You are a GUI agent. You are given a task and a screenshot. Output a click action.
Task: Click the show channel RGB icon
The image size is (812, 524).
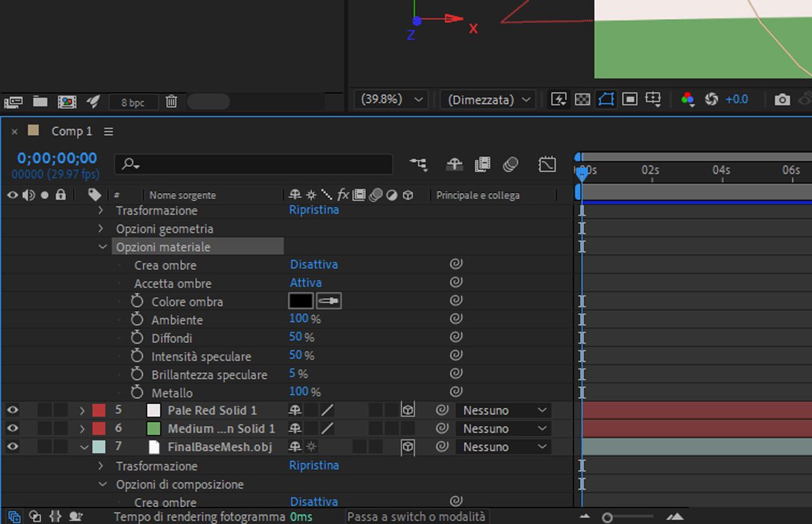pos(687,99)
